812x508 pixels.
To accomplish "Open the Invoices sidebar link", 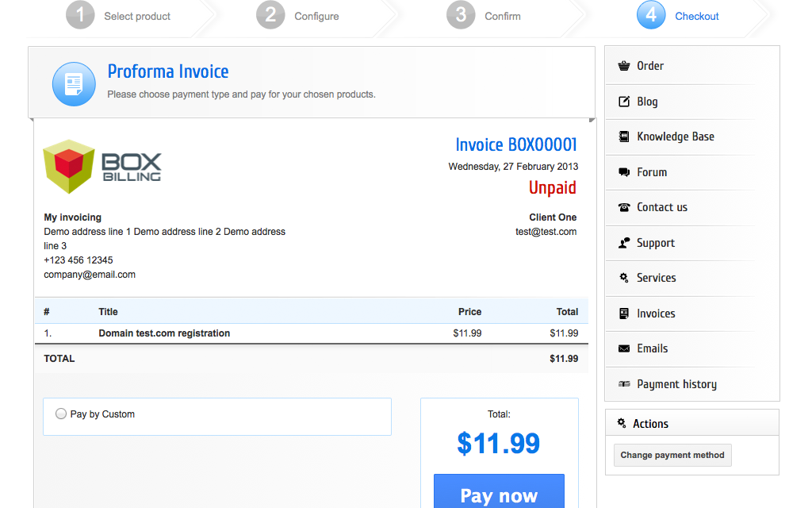I will pos(656,314).
